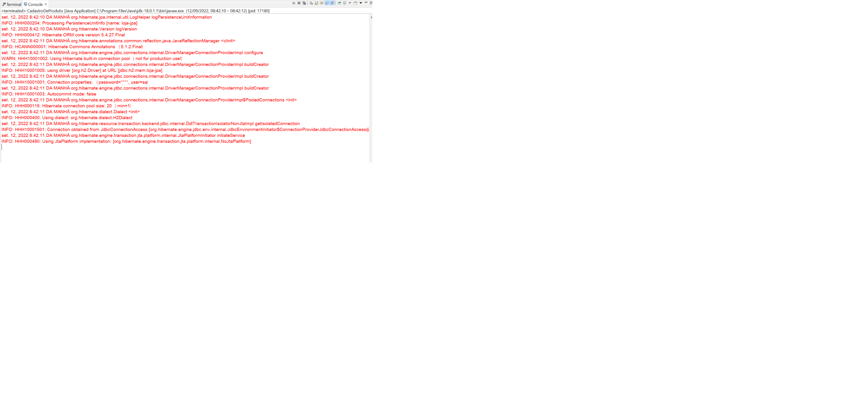This screenshot has width=868, height=413.
Task: Click line 'HHH10001501: Connection obtained from JdbcConnectionAccess'
Action: coord(185,129)
